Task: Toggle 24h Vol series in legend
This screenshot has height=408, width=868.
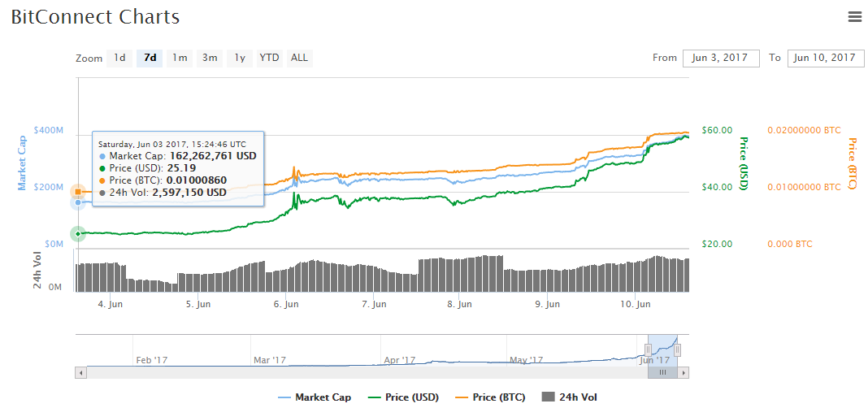Action: pyautogui.click(x=570, y=397)
